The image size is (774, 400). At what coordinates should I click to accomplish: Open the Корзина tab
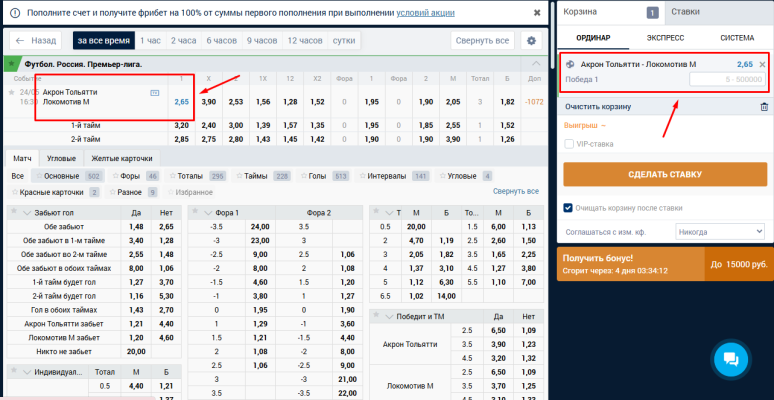coord(610,12)
